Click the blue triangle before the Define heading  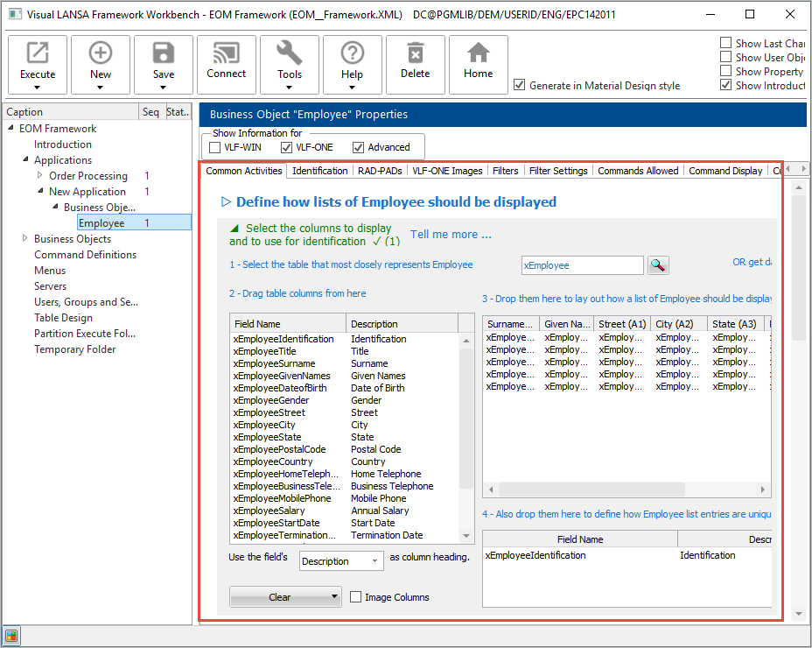(226, 201)
